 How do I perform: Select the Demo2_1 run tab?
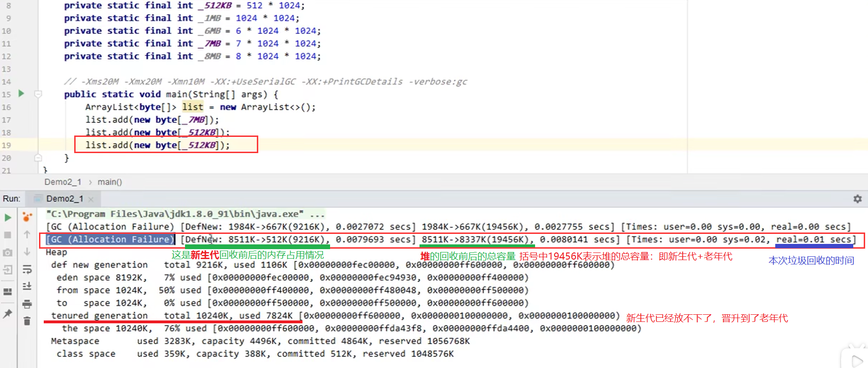65,199
